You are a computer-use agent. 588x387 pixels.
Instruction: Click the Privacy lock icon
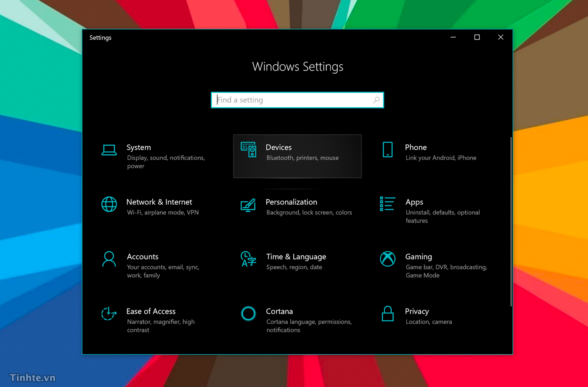pyautogui.click(x=387, y=313)
